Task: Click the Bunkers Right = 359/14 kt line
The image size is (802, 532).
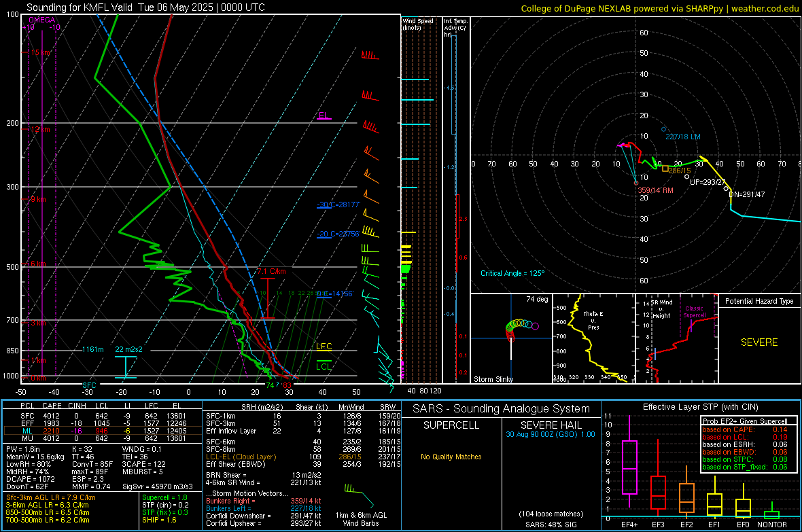Action: coord(264,501)
